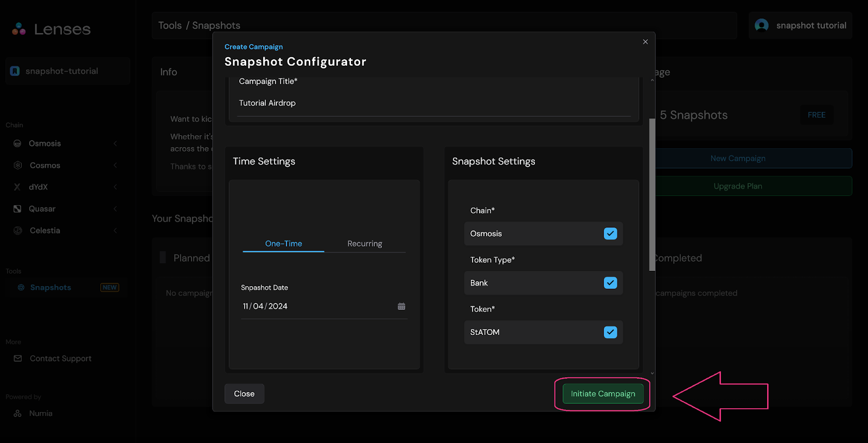868x443 pixels.
Task: Click the 5 Snapshots text
Action: 694,115
